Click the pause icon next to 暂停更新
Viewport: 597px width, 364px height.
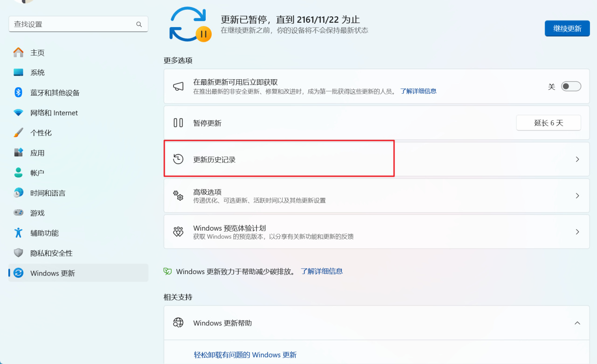click(178, 123)
